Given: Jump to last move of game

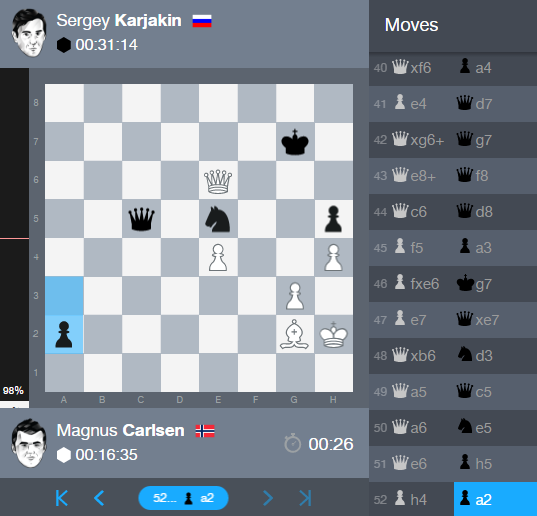Looking at the screenshot, I should tap(305, 498).
